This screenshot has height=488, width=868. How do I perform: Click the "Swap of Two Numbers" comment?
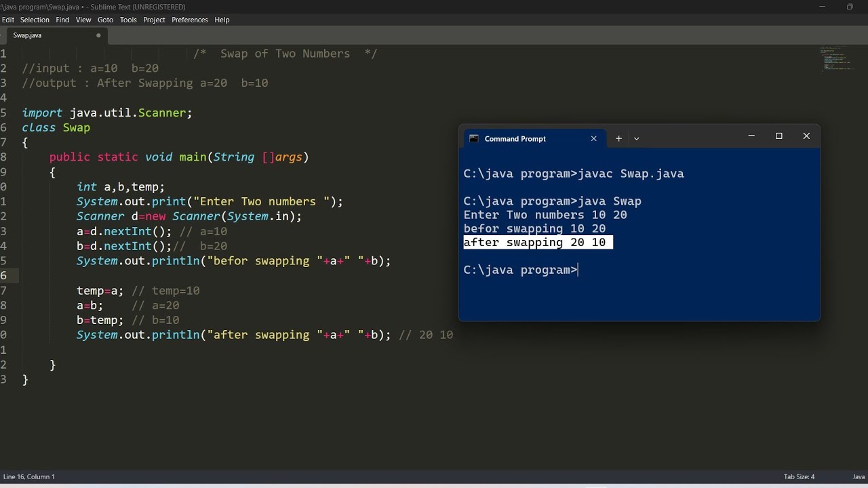click(x=285, y=54)
